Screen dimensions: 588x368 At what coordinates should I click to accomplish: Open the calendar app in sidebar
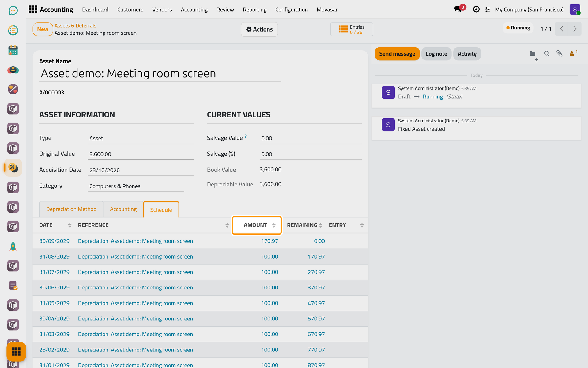(x=13, y=50)
